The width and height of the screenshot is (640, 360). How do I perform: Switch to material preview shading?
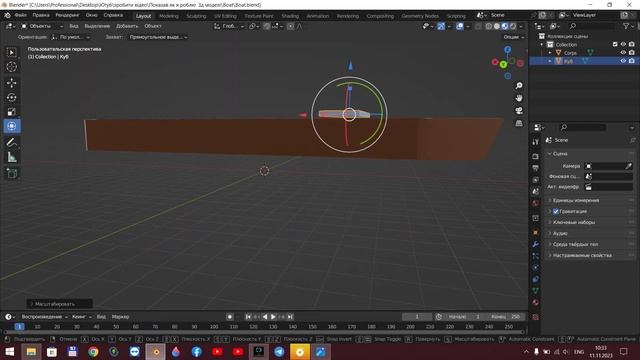[x=505, y=26]
